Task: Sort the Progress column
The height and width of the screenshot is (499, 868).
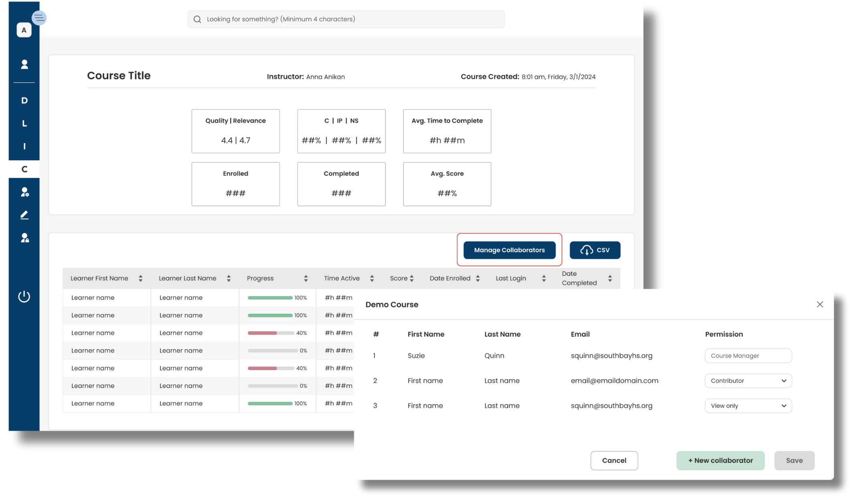Action: (x=306, y=278)
